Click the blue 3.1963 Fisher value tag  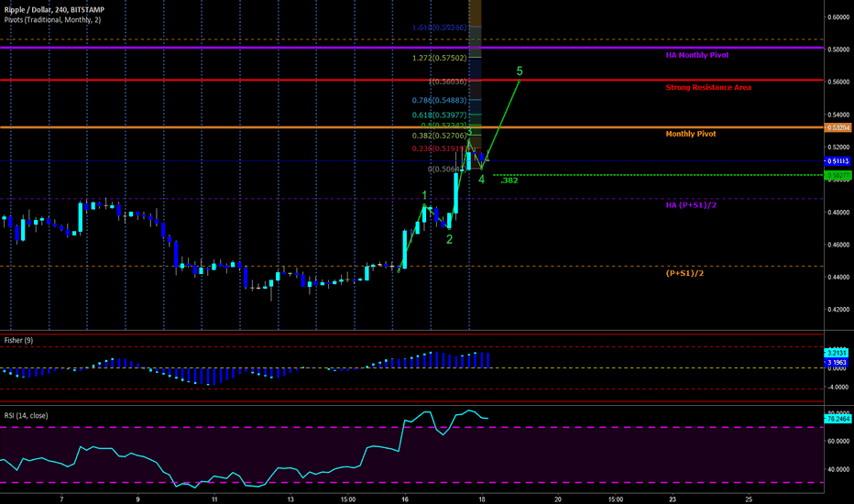(837, 362)
